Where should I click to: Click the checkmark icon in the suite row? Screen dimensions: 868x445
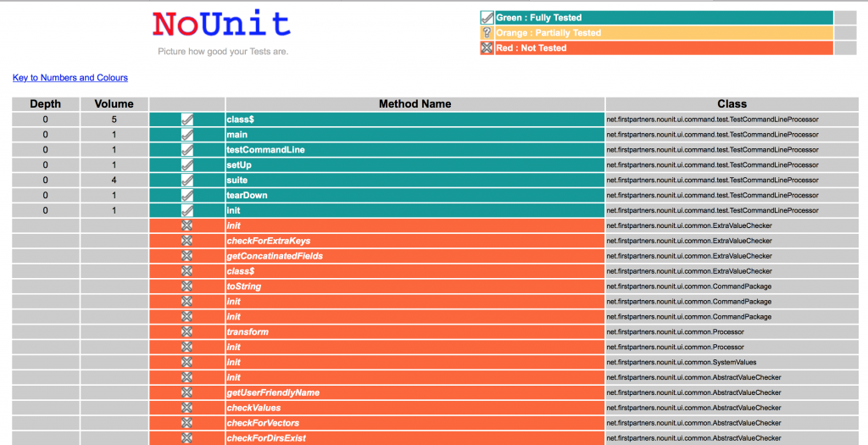click(x=187, y=181)
